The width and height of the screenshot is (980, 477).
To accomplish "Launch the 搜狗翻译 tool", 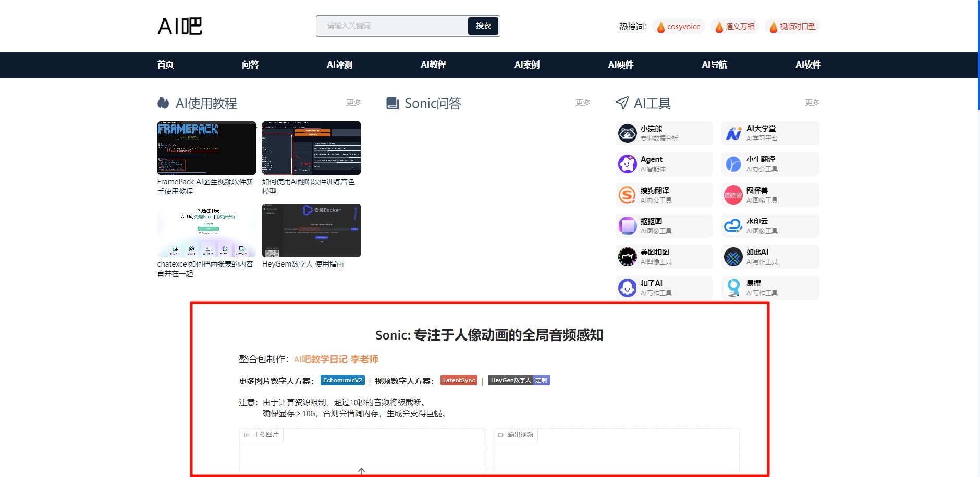I will (x=664, y=195).
